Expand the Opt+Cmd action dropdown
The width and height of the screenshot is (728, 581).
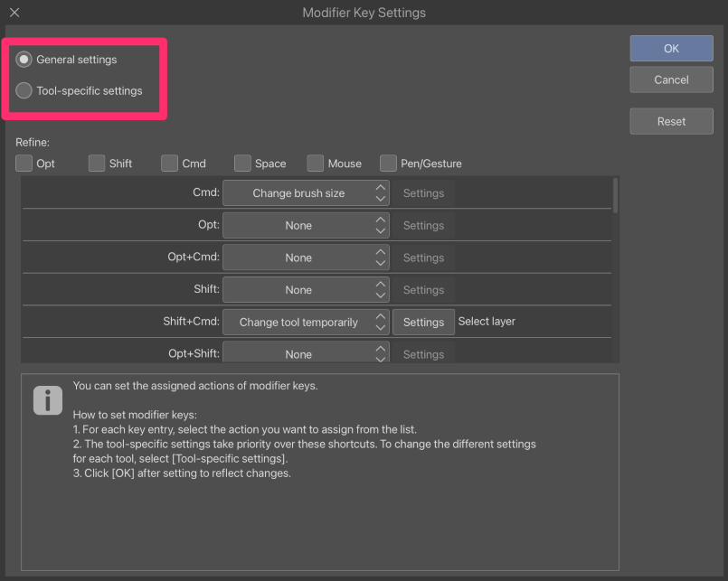coord(306,258)
